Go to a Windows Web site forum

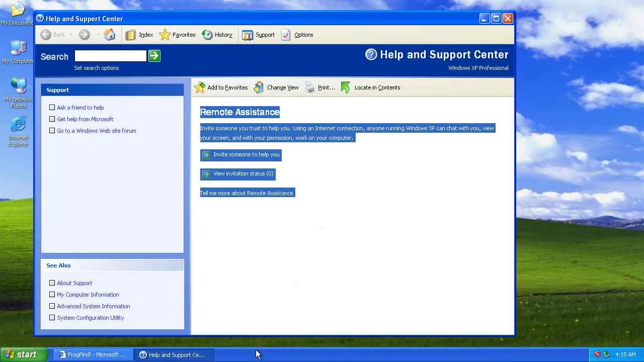coord(97,131)
